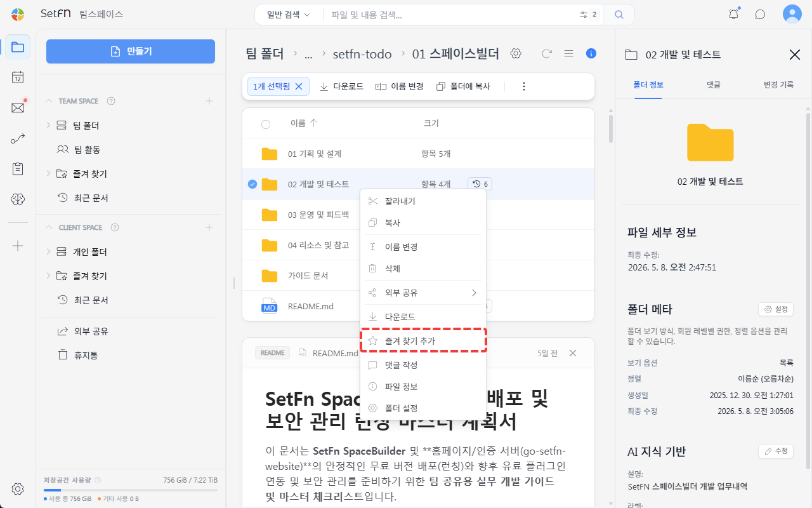Uncheck the 02 개발 및 테스트 row checkbox

252,184
